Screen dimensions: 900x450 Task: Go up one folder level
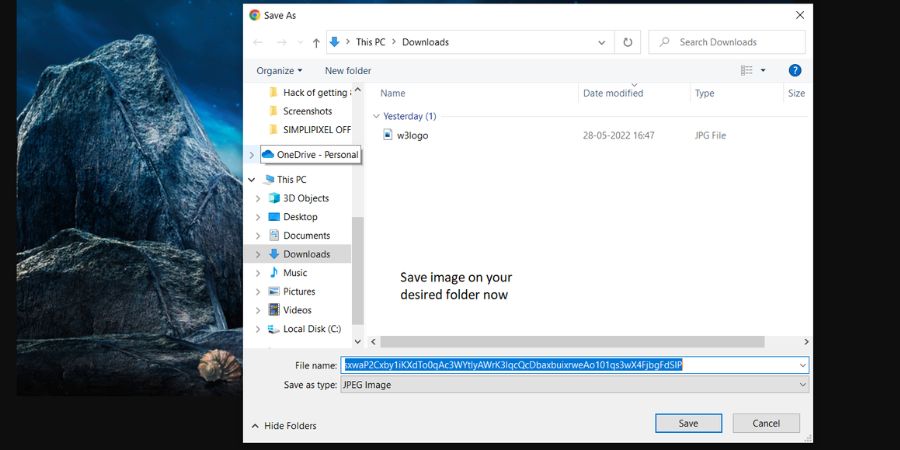click(316, 42)
